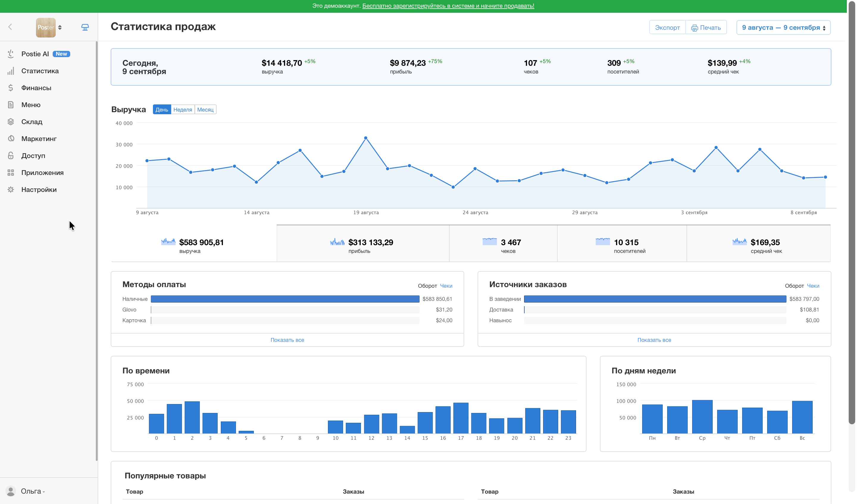Open the Poster account logo switcher
This screenshot has width=857, height=504.
tap(49, 27)
